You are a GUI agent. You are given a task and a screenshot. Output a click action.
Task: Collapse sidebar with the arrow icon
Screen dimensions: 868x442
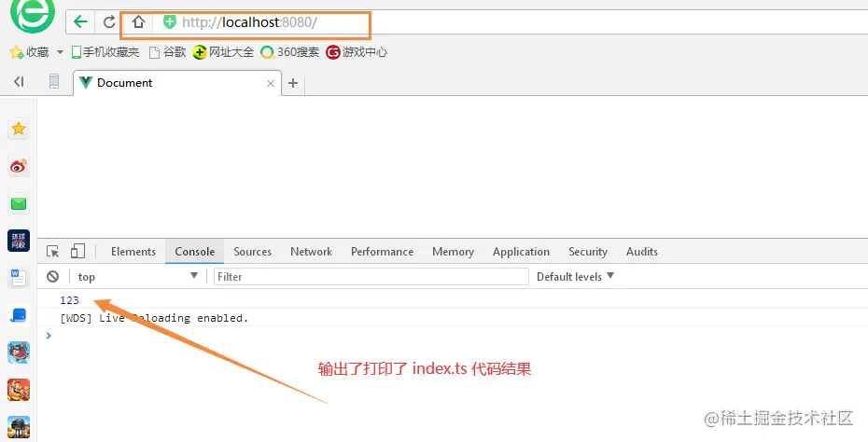pyautogui.click(x=19, y=82)
